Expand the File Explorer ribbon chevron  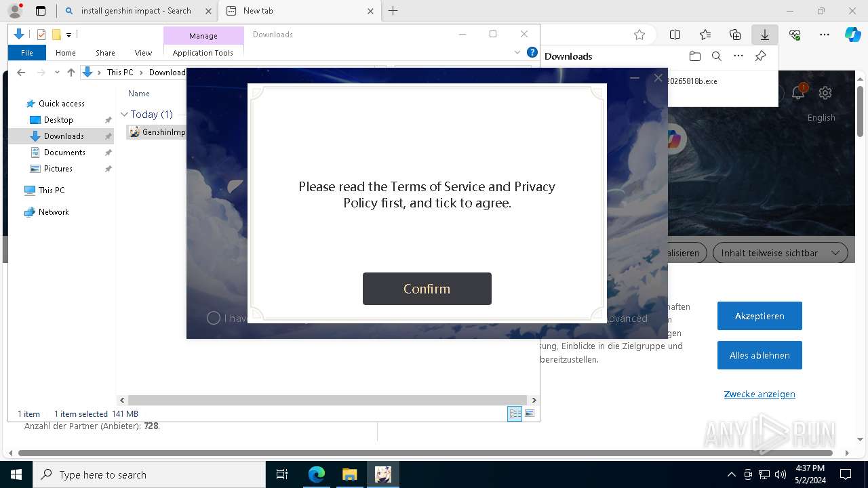click(x=517, y=52)
